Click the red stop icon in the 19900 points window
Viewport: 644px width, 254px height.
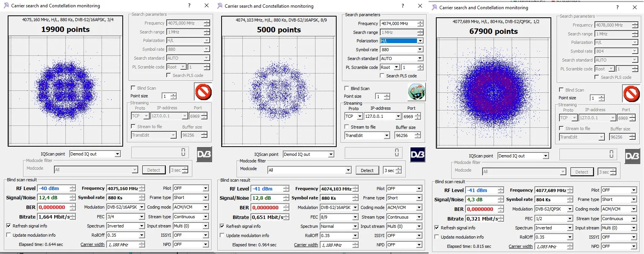tap(204, 92)
